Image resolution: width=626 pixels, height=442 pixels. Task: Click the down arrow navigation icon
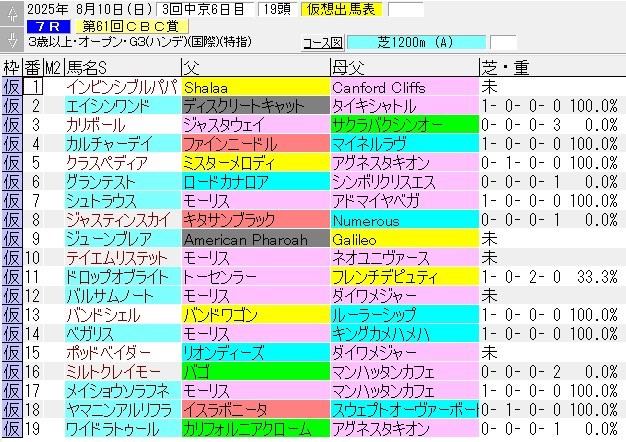[x=12, y=39]
